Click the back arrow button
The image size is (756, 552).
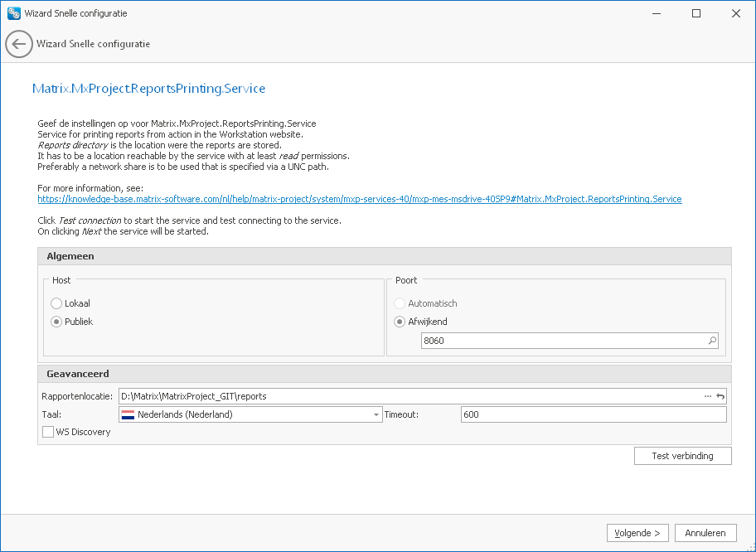tap(19, 44)
